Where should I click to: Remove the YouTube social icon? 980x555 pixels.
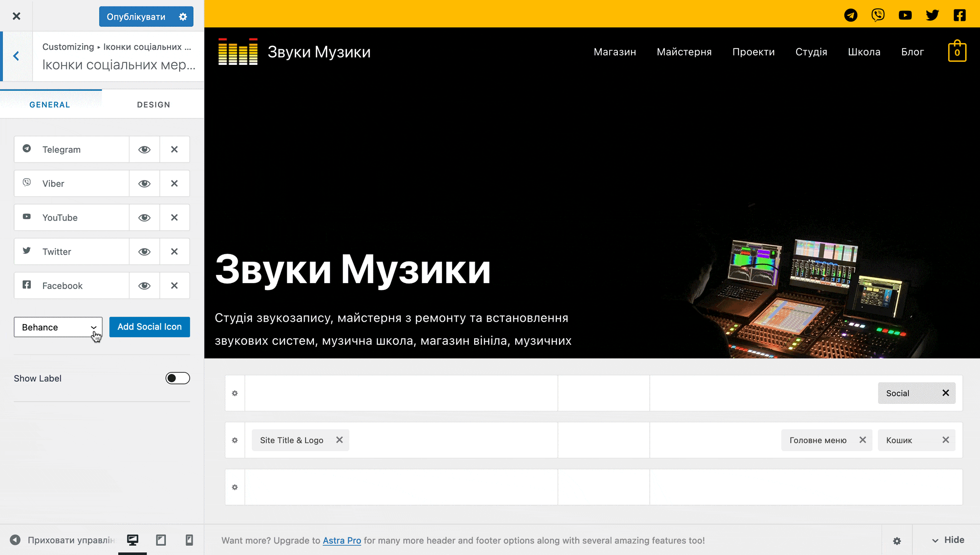174,217
